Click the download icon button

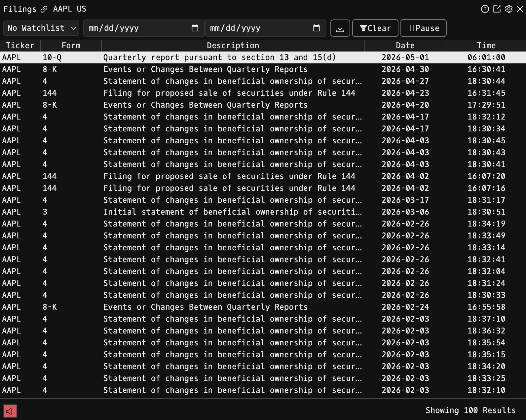pyautogui.click(x=340, y=28)
